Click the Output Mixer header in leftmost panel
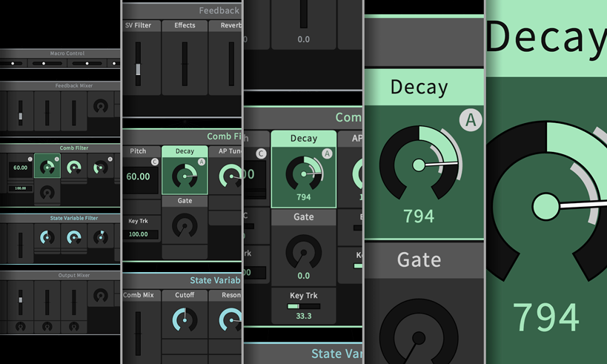The height and width of the screenshot is (364, 607). pos(74,275)
